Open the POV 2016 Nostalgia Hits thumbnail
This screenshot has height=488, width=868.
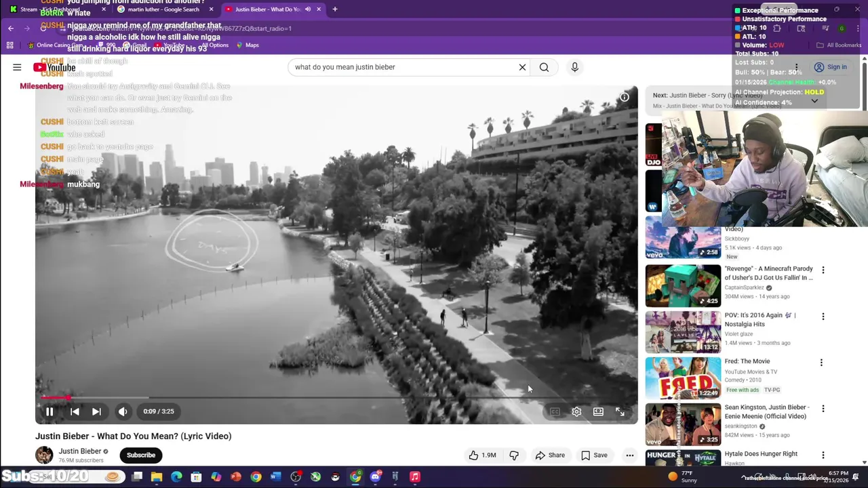[x=683, y=331]
